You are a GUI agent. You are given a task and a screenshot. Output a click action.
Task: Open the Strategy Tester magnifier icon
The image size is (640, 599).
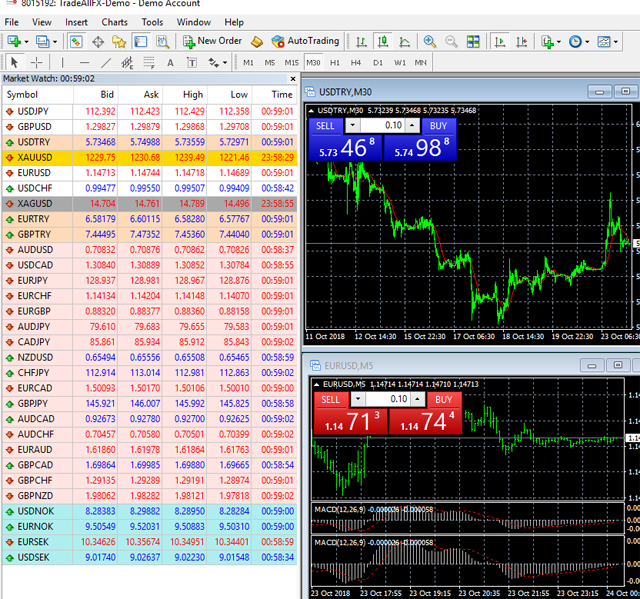162,42
